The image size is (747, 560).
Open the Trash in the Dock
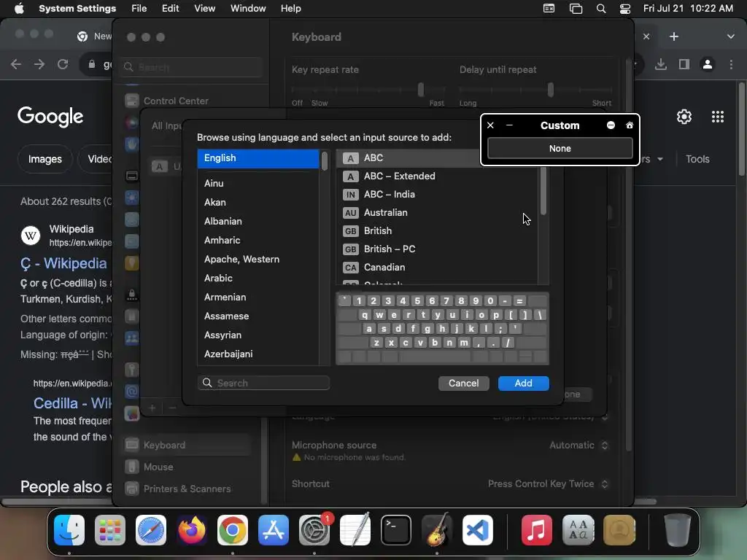pos(678,530)
